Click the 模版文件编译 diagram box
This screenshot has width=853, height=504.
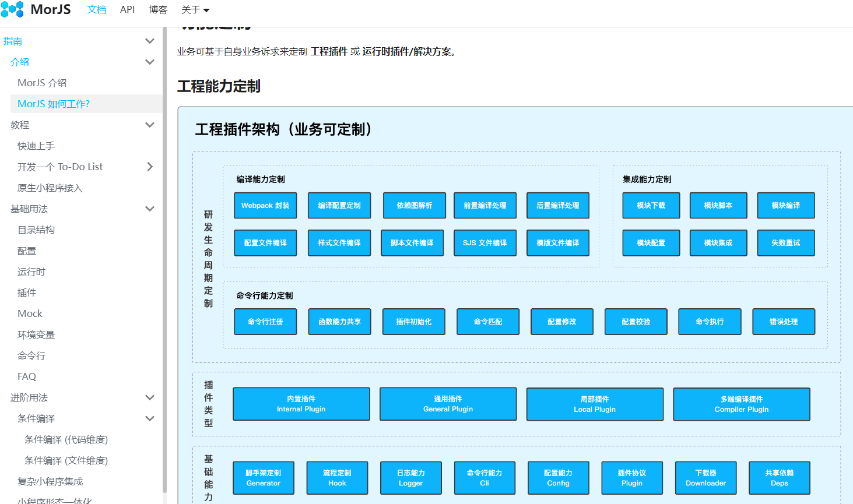[x=558, y=243]
